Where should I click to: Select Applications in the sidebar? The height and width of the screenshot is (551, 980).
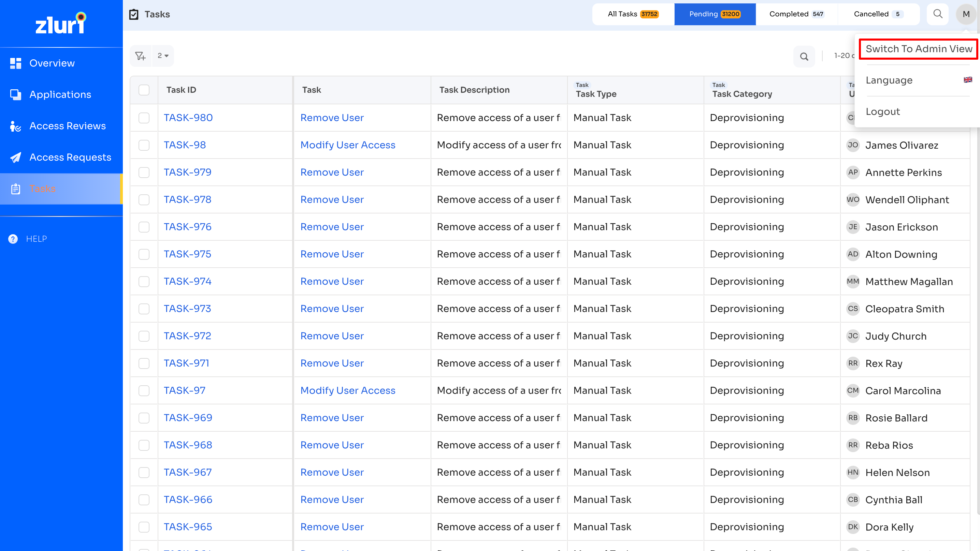(60, 94)
